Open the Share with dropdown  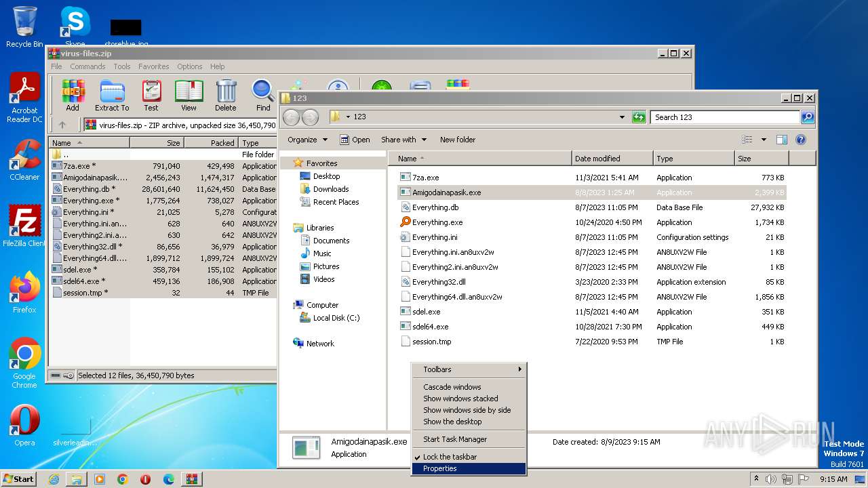point(404,140)
